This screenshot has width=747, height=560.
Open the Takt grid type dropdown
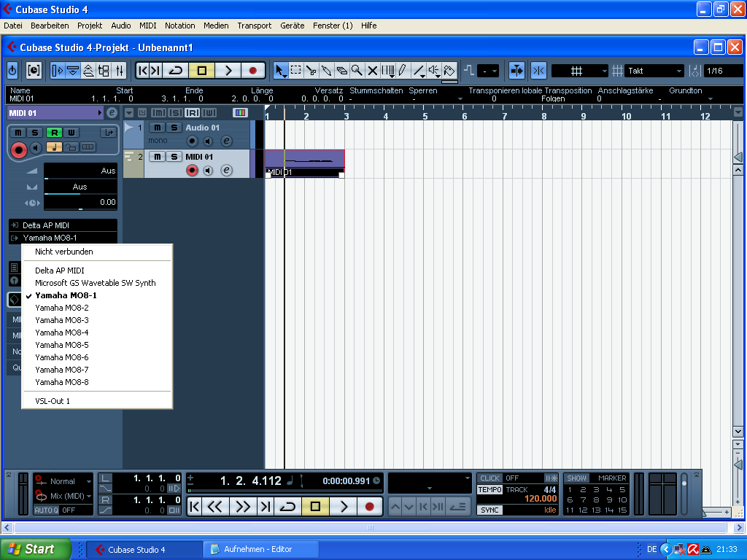pos(654,71)
